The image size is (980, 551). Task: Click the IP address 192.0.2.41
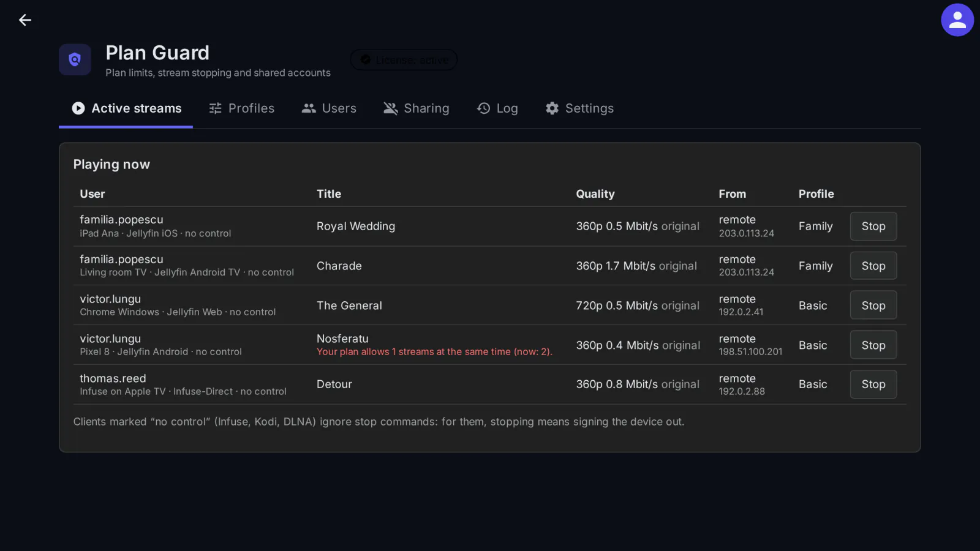coord(741,312)
